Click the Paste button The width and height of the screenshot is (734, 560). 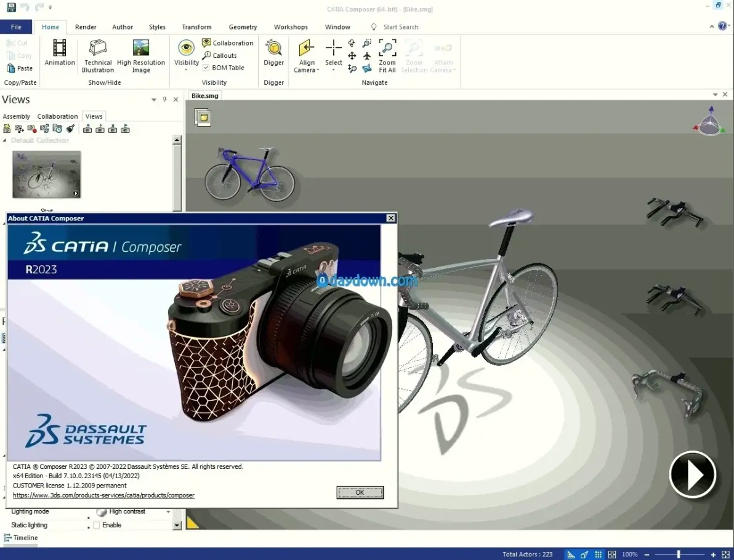tap(20, 68)
